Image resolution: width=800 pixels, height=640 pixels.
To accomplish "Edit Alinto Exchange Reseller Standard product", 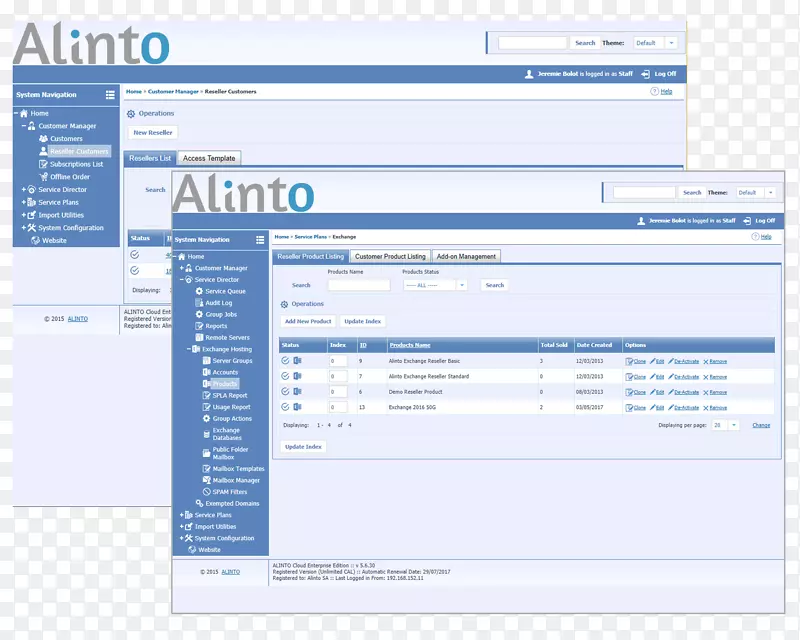I will click(x=657, y=377).
